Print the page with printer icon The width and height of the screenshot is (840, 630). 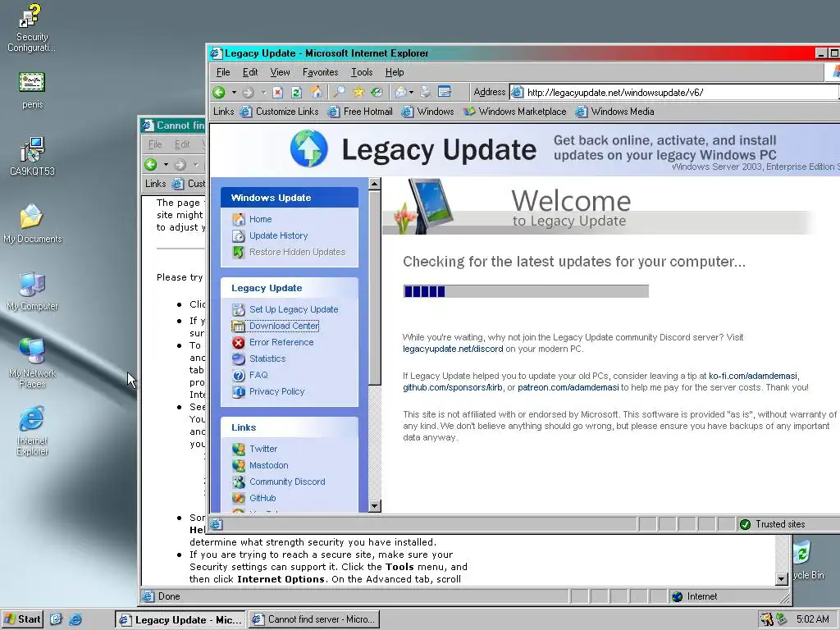426,92
